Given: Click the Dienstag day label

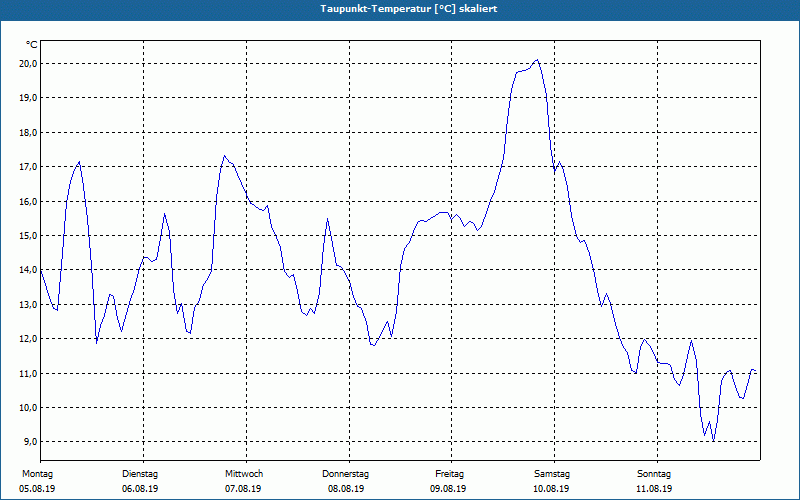Looking at the screenshot, I should pyautogui.click(x=140, y=474).
